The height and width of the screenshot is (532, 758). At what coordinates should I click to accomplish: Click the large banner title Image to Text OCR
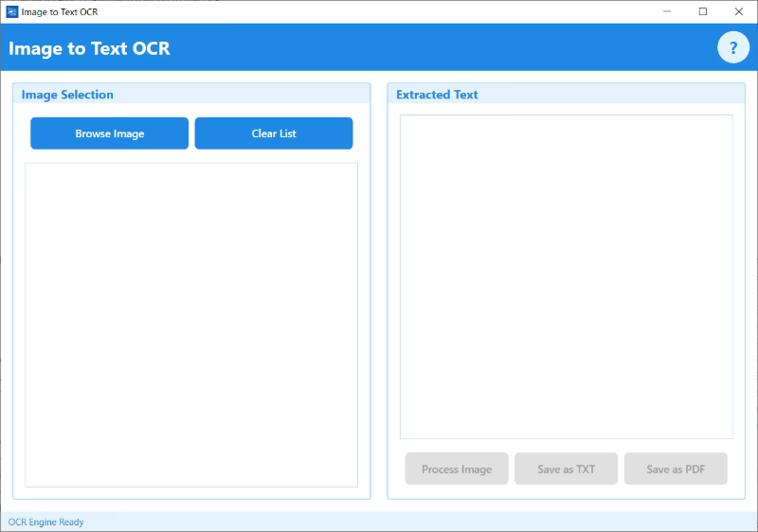pos(90,48)
